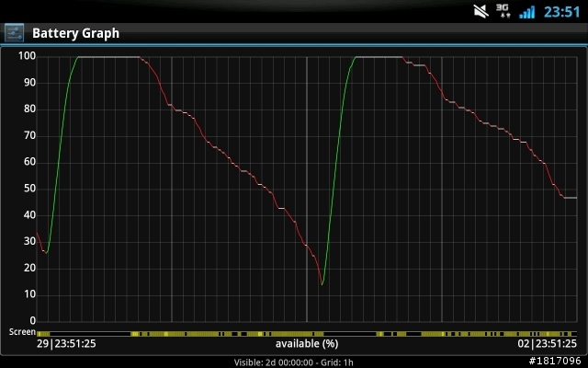Tap the final flat segment at 47 percent
Viewport: 588px width, 368px height.
point(571,198)
